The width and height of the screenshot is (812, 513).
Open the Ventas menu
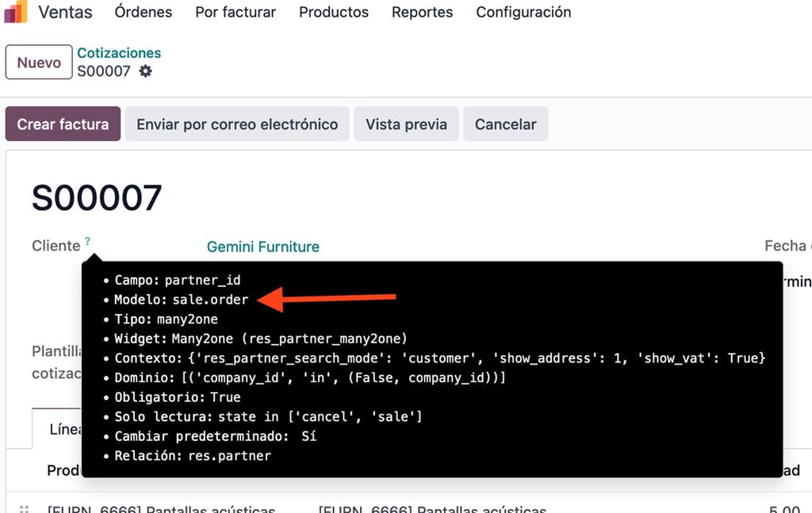65,12
